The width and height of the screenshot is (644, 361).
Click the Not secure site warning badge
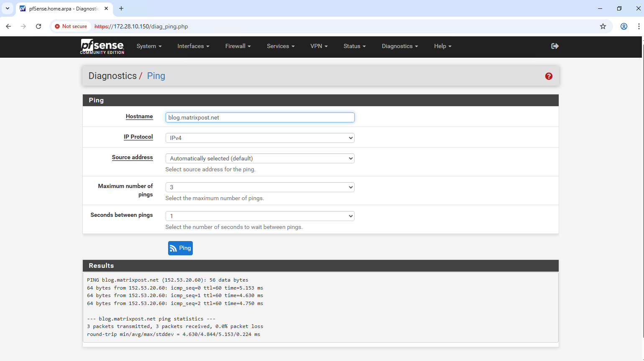pyautogui.click(x=71, y=26)
